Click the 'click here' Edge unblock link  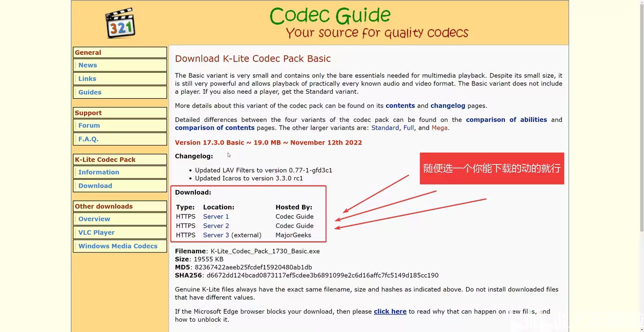pos(390,312)
